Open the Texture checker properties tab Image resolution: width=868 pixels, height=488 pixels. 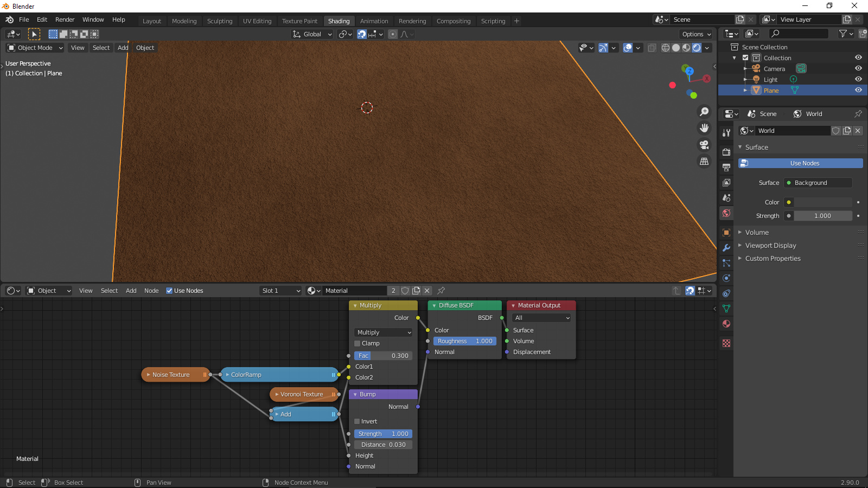726,343
